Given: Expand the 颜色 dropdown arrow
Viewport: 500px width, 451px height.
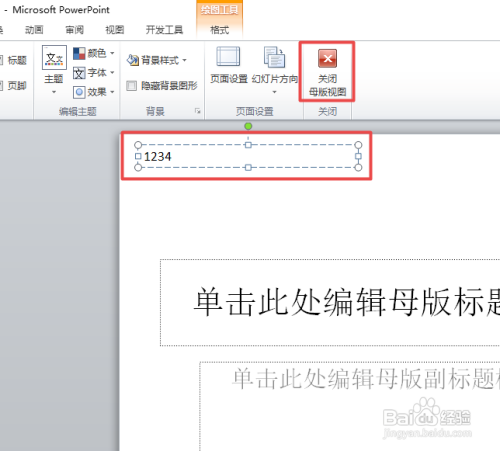Looking at the screenshot, I should [x=112, y=53].
